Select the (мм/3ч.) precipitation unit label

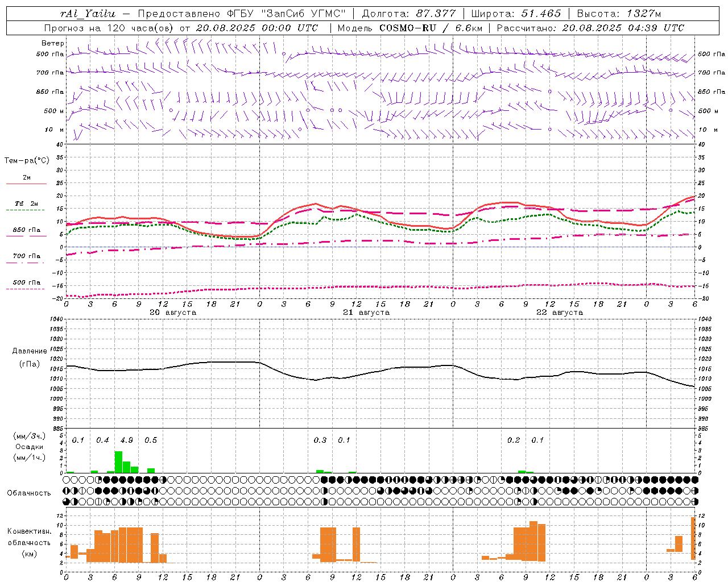coord(29,436)
